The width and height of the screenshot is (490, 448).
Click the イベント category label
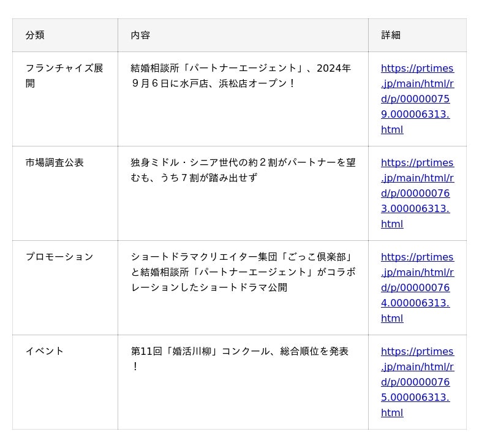(x=45, y=351)
